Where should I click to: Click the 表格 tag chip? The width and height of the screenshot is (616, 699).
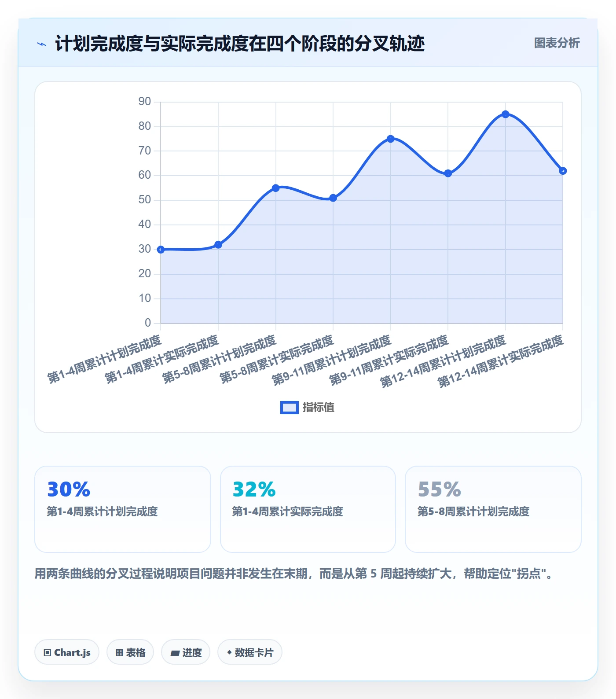pos(130,652)
